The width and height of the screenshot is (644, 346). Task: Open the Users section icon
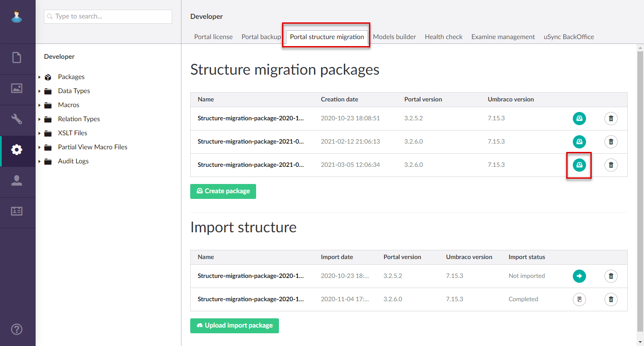(x=17, y=180)
